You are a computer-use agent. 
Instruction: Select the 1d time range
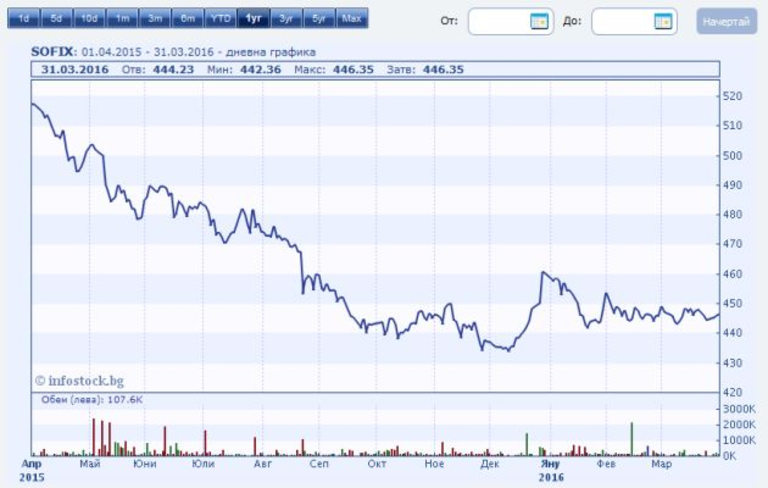[24, 19]
